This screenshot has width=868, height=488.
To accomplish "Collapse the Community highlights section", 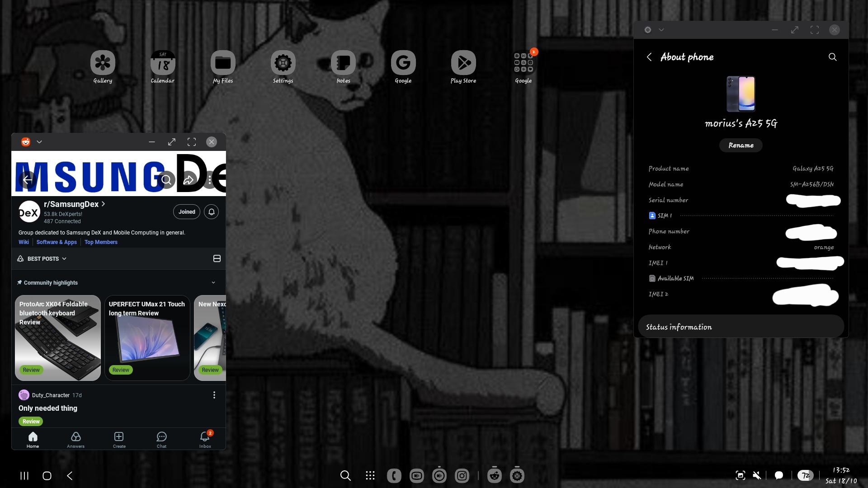I will point(213,282).
